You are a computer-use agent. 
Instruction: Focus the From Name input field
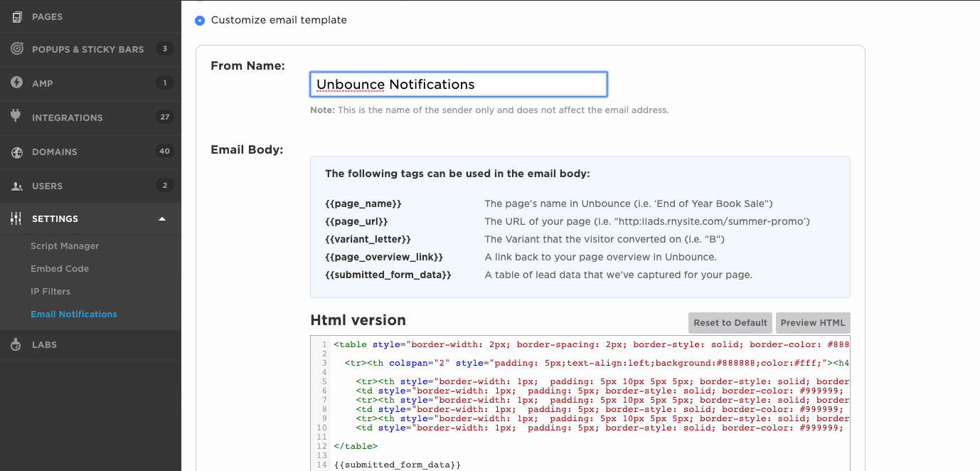(459, 84)
